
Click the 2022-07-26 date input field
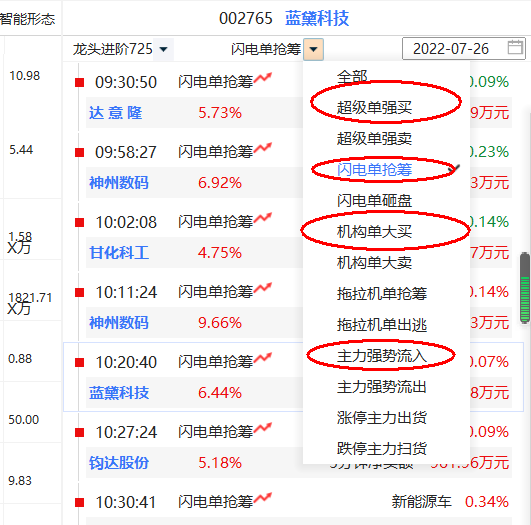click(464, 48)
